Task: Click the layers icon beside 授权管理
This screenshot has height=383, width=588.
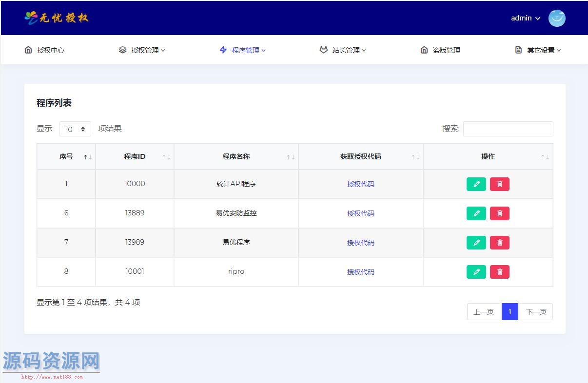Action: tap(122, 50)
